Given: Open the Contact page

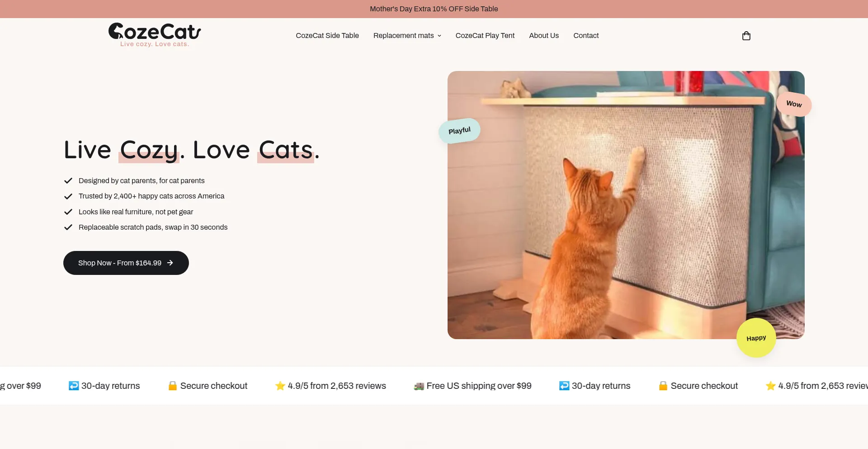Looking at the screenshot, I should pos(586,35).
